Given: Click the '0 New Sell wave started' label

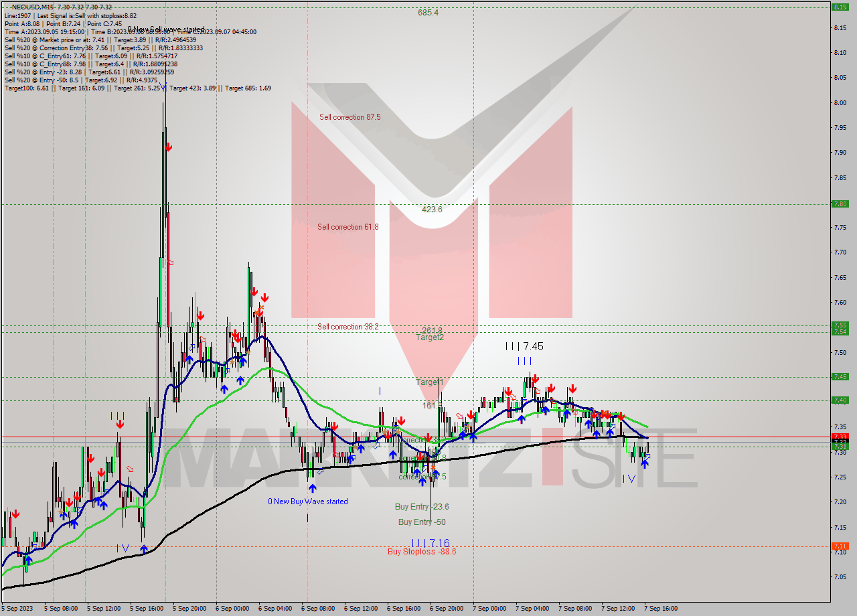Looking at the screenshot, I should [166, 29].
